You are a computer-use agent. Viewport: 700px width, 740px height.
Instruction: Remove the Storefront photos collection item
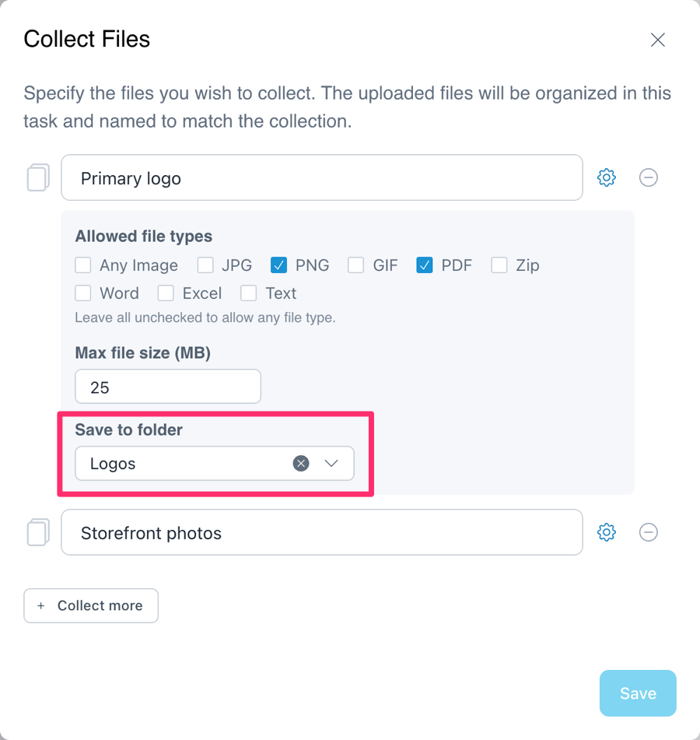click(x=648, y=532)
